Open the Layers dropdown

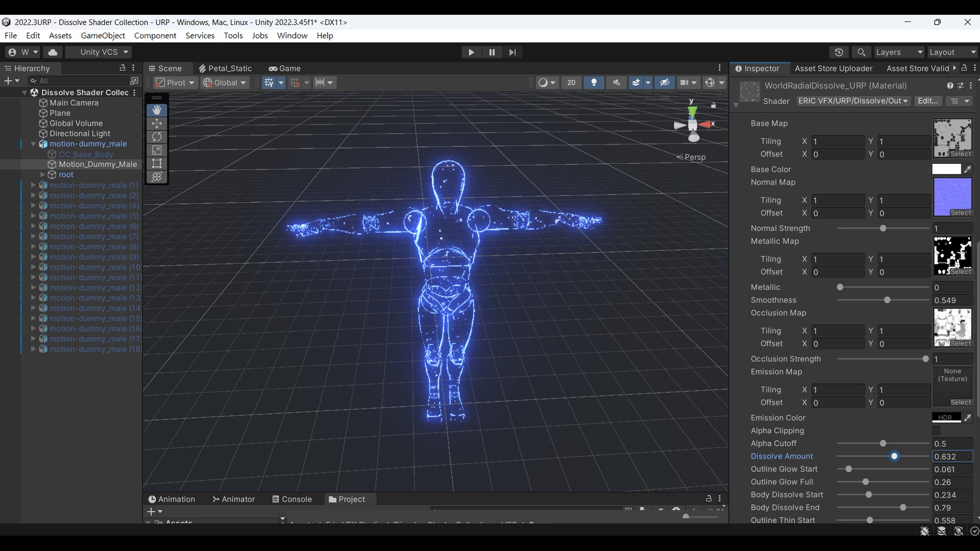pos(899,52)
